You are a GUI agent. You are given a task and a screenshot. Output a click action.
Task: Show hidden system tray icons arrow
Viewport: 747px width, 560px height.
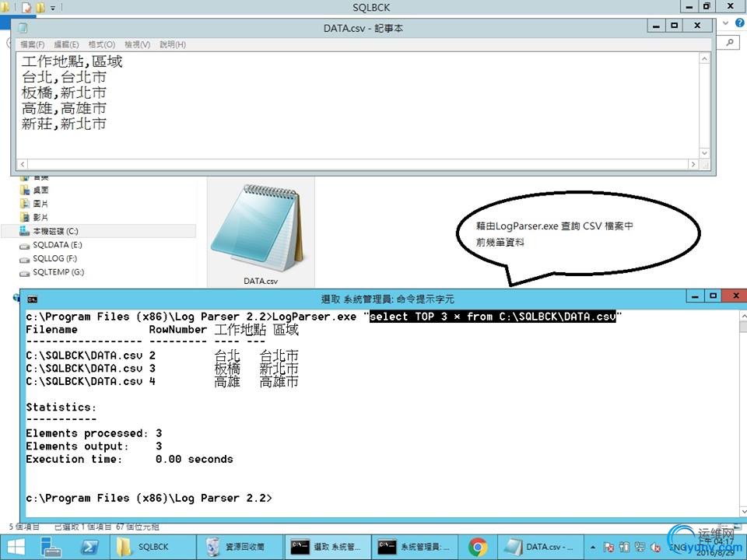coord(593,548)
